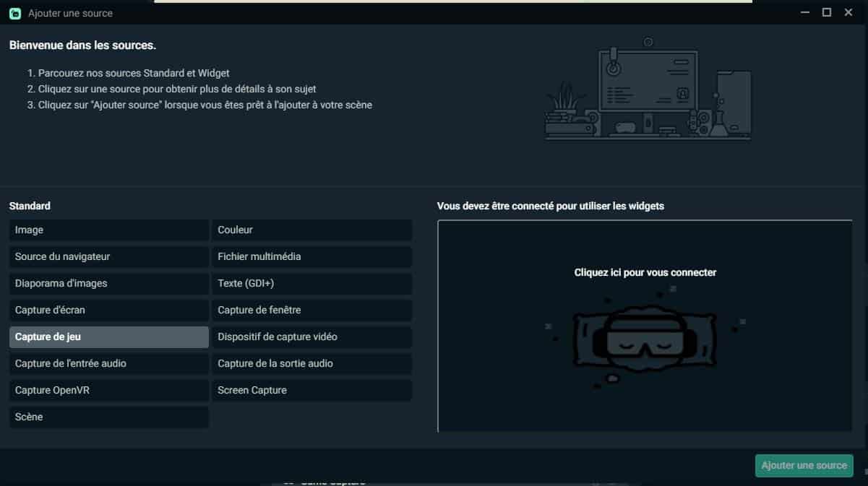Select Fichier multimédia as source
This screenshot has width=868, height=486.
(311, 256)
